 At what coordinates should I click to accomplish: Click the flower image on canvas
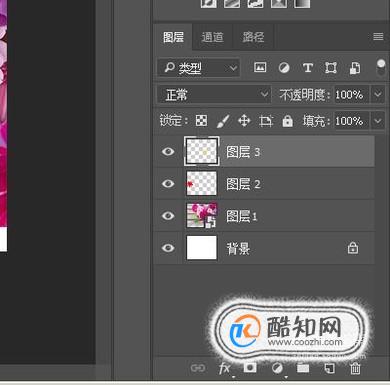pyautogui.click(x=3, y=113)
